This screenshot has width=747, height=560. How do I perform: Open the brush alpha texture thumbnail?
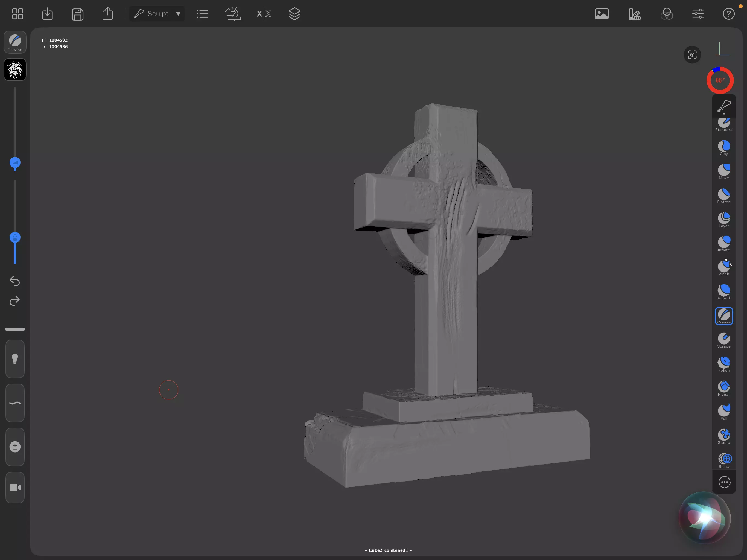[15, 69]
